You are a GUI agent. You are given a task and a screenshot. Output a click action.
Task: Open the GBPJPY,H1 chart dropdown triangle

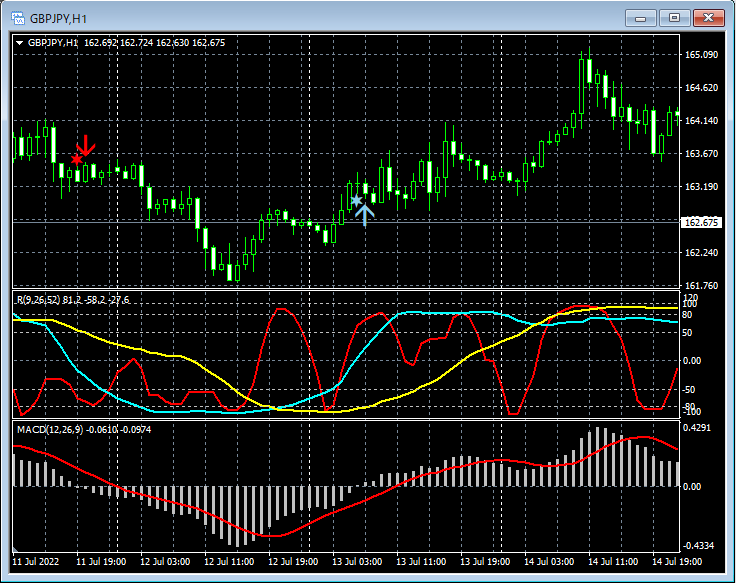click(20, 43)
